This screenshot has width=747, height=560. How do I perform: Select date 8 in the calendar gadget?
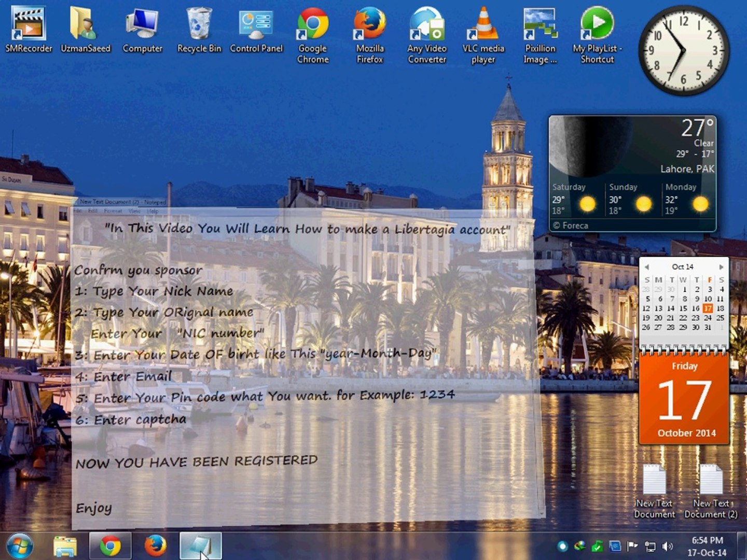point(685,299)
